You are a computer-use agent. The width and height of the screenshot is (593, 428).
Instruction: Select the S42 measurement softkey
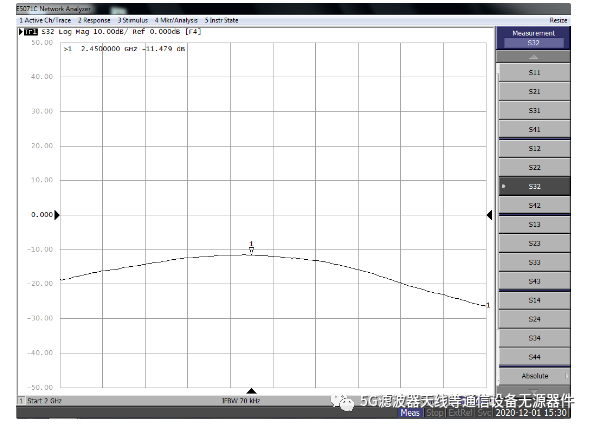(x=534, y=205)
